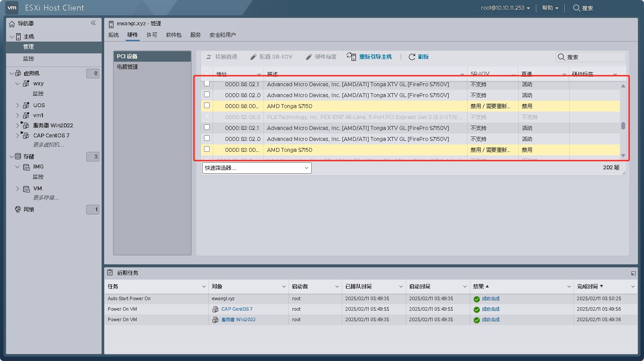Click the Refresh circular arrow icon
The image size is (644, 361).
[412, 57]
